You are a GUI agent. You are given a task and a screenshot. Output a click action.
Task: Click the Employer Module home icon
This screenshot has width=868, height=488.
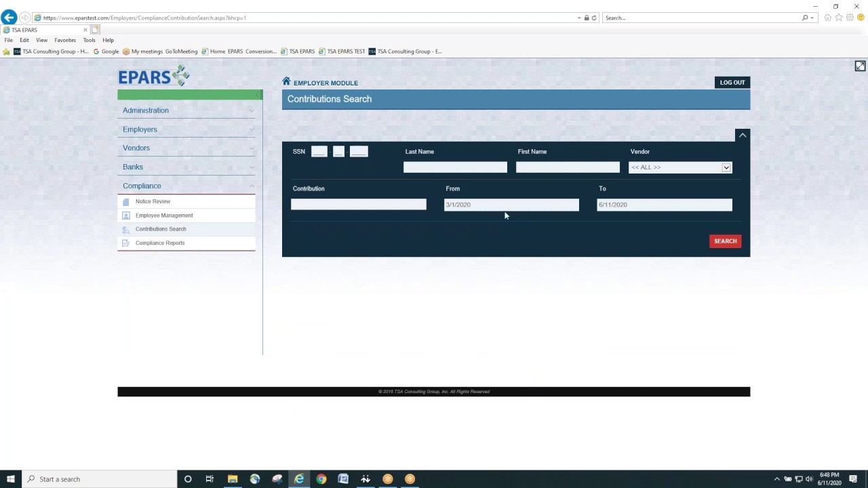click(x=286, y=81)
